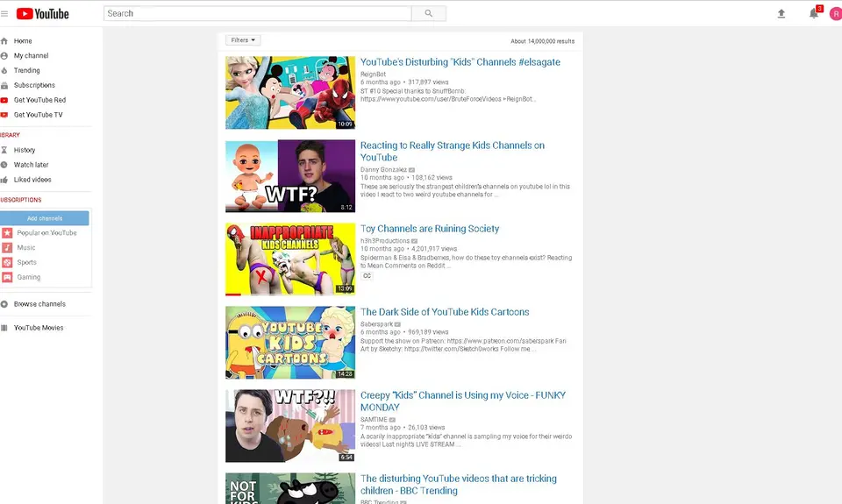The image size is (842, 504).
Task: Open the 'YouTube Kids Cartoons' Saberspark thumbnail
Action: pos(290,343)
